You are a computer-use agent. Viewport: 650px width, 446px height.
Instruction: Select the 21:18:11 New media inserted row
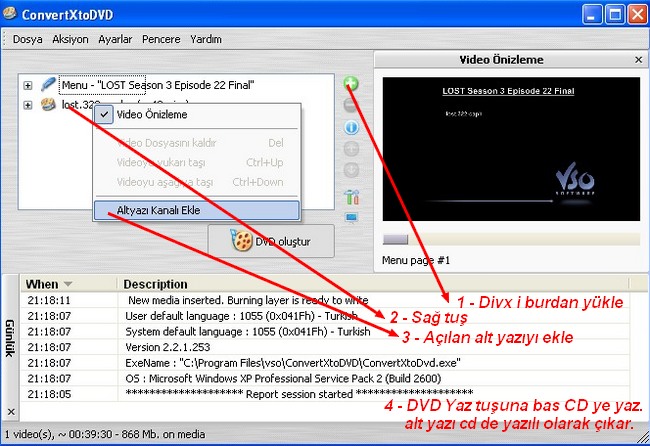click(325, 300)
